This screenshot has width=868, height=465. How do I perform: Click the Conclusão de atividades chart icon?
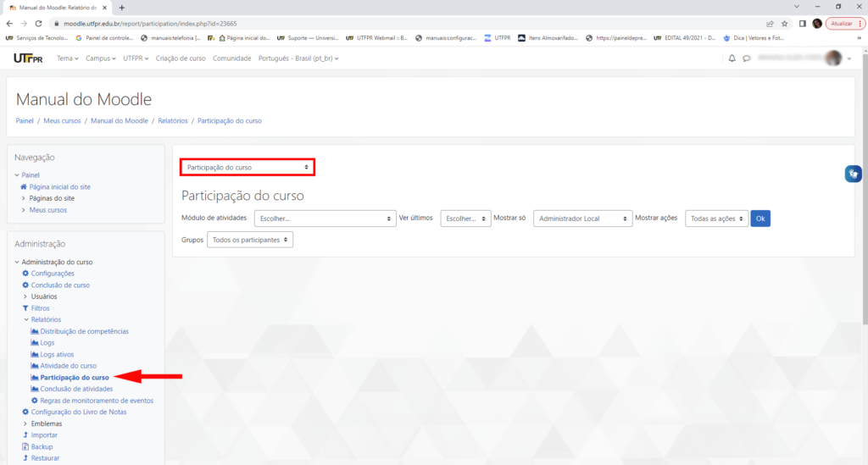click(x=34, y=389)
